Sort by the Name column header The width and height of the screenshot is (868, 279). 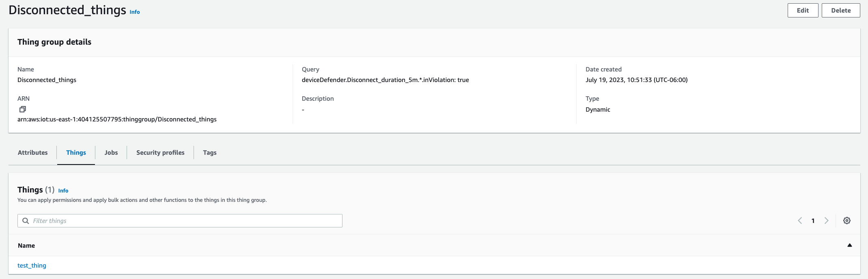(26, 246)
